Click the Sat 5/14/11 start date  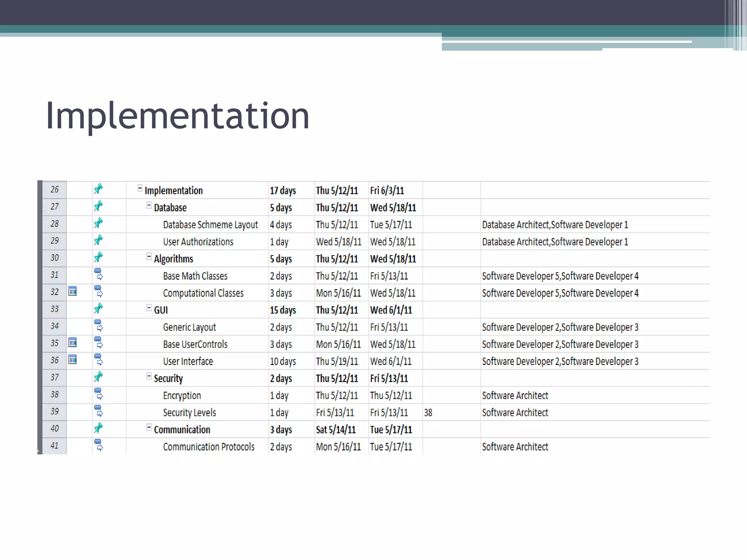point(336,430)
